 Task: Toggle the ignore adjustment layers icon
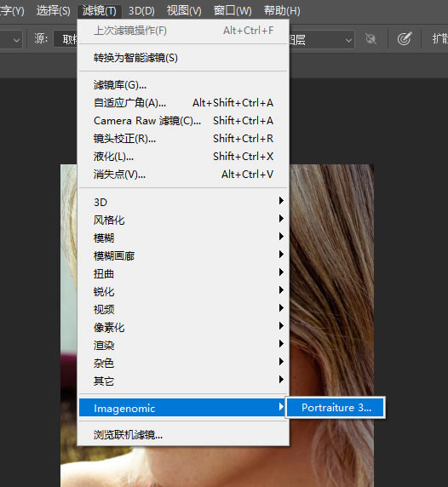[x=370, y=39]
